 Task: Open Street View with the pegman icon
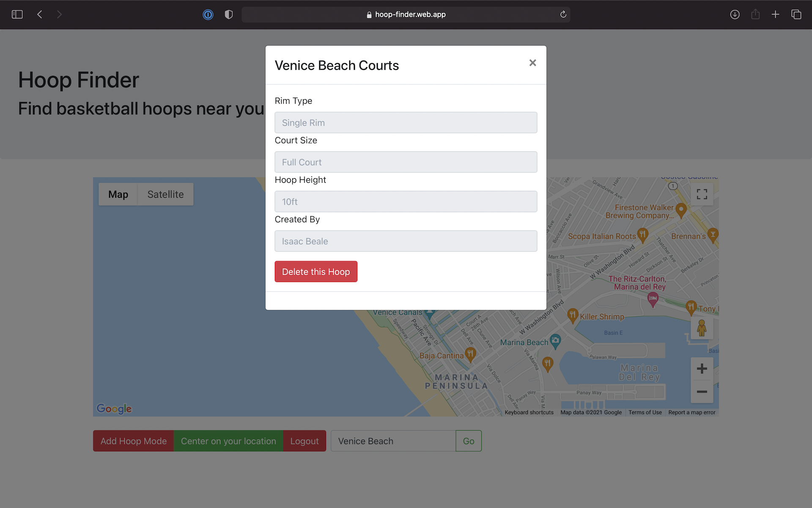702,328
